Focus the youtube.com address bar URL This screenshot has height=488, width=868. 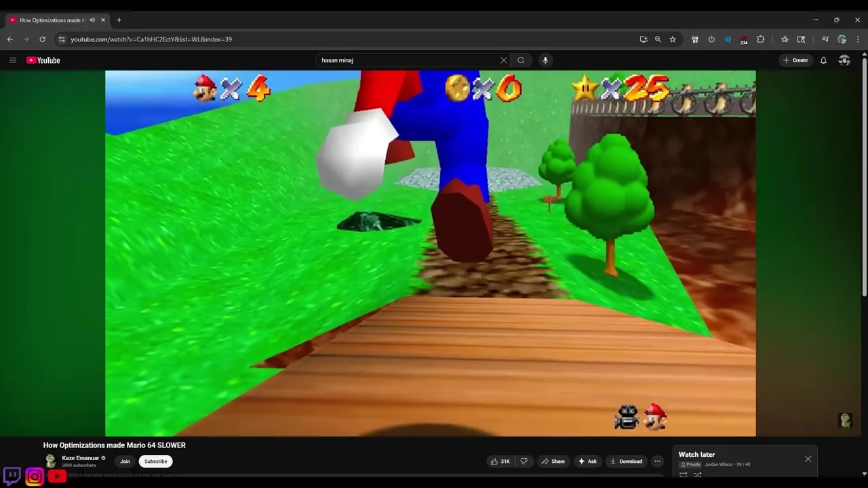click(x=151, y=39)
